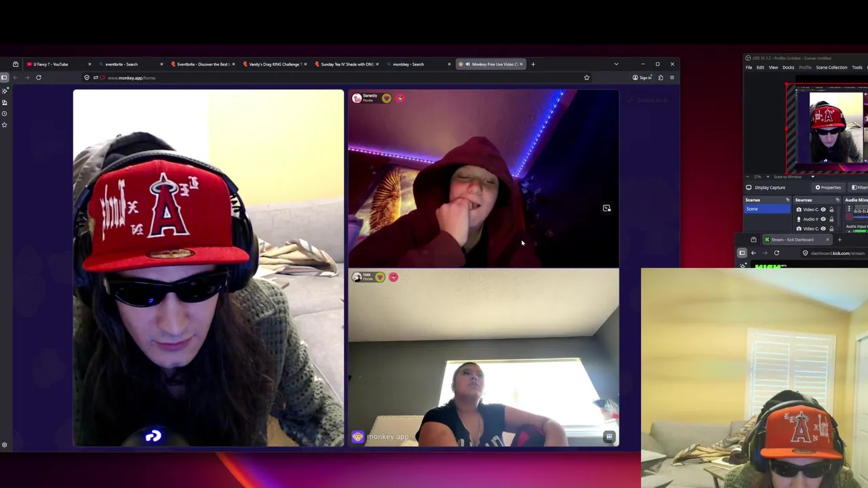868x488 pixels.
Task: Open the tracking protection shield icon
Action: (87, 77)
